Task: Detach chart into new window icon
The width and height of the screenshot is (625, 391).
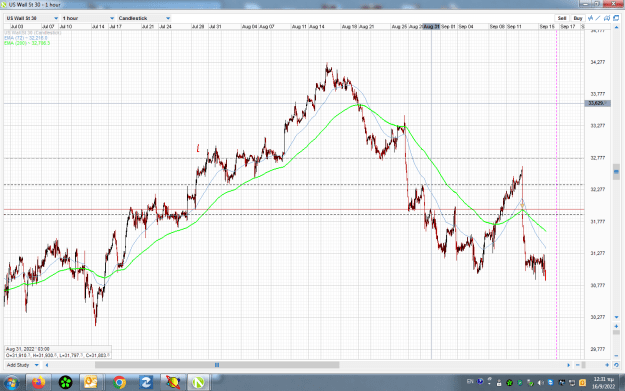Action: pos(616,18)
